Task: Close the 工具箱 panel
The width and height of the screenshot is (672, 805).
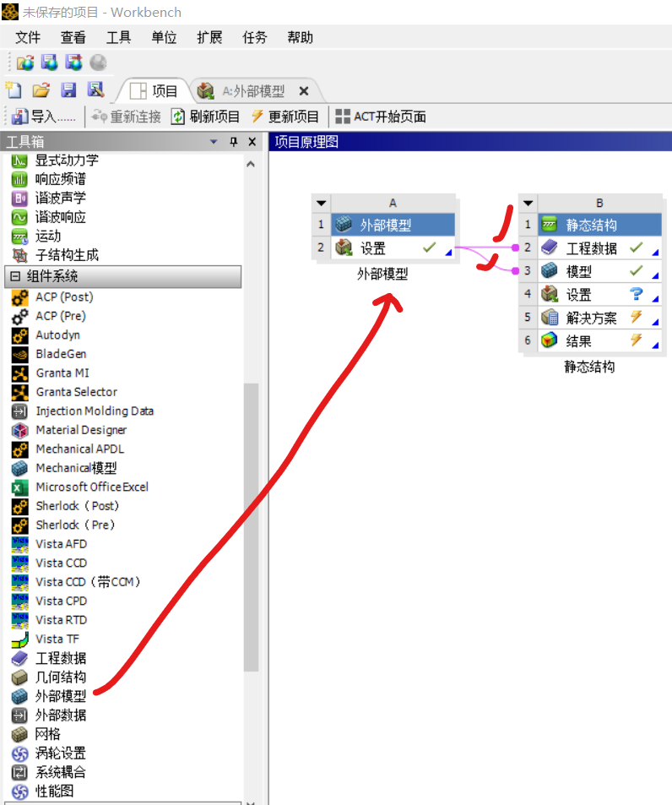Action: [252, 142]
